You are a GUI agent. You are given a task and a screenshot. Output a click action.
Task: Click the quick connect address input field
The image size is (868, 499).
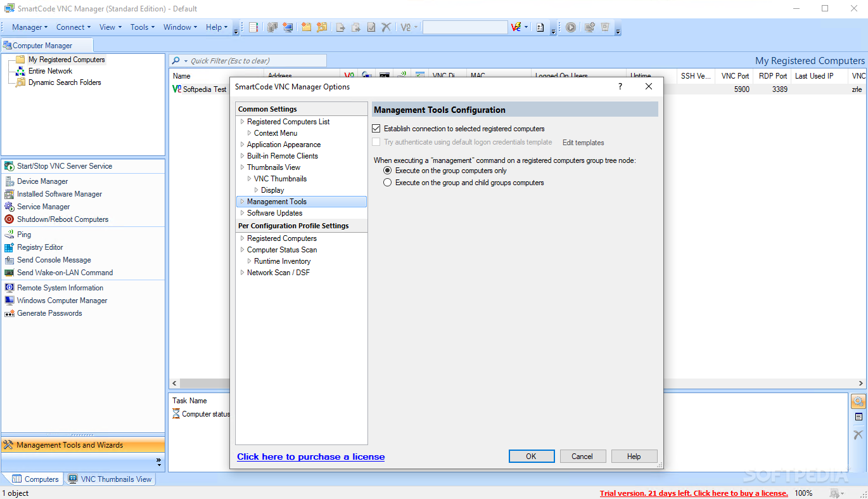pyautogui.click(x=465, y=27)
